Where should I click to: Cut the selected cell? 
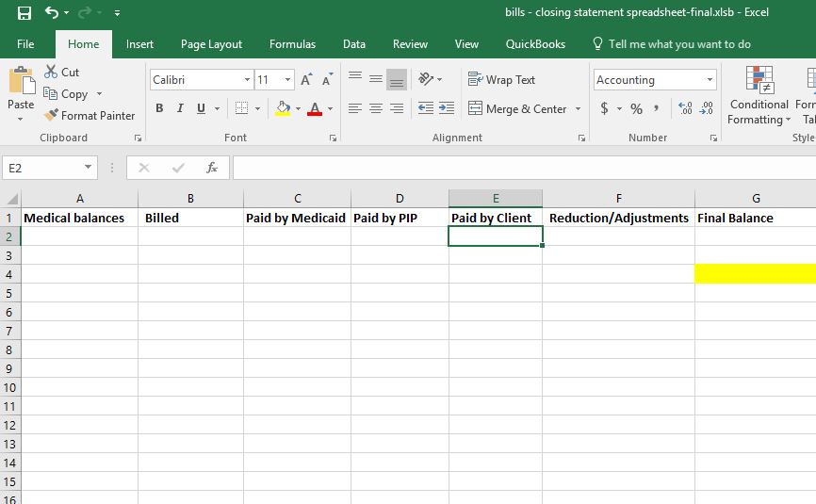(62, 72)
